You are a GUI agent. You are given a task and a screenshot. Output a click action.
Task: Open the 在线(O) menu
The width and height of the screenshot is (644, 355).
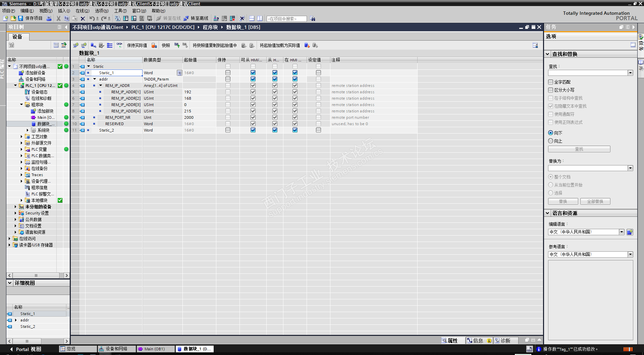(83, 11)
